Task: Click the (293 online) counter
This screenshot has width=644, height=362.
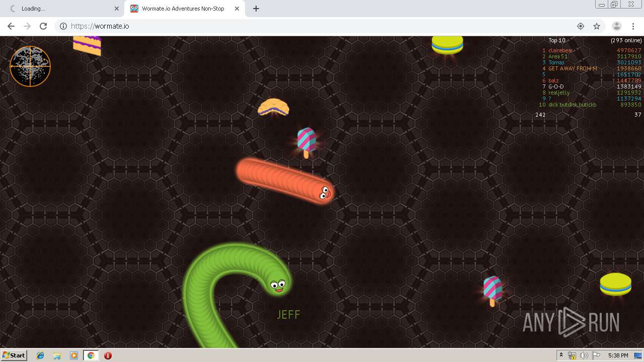Action: [626, 41]
